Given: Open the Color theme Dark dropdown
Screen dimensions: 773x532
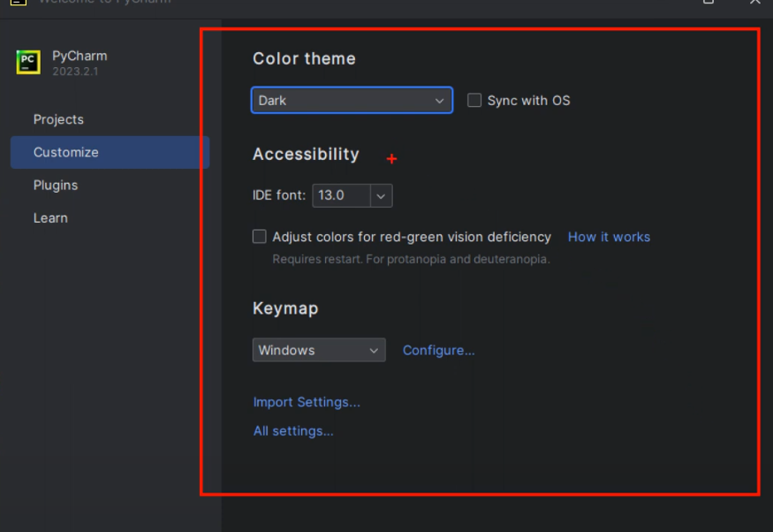Looking at the screenshot, I should tap(352, 100).
